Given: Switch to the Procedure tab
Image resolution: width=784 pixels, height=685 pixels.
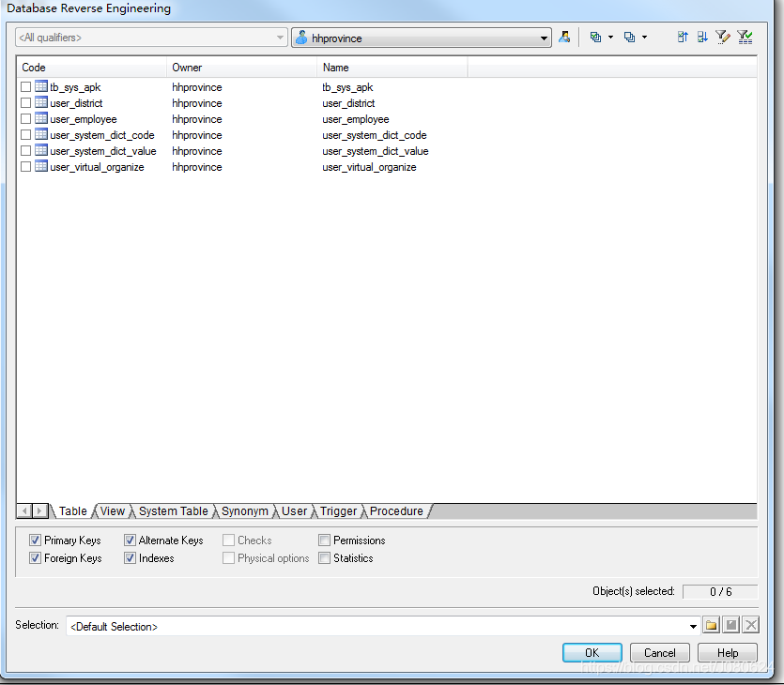Looking at the screenshot, I should click(x=396, y=511).
